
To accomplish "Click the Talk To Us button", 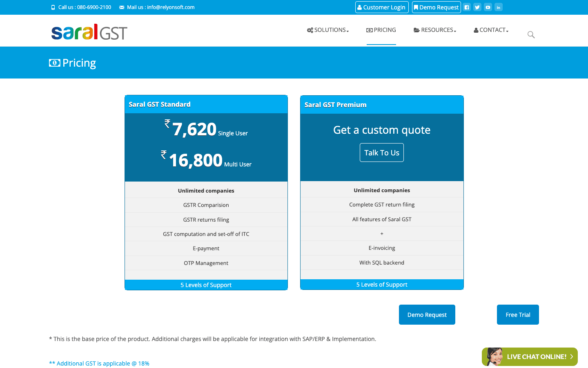I will 382,153.
